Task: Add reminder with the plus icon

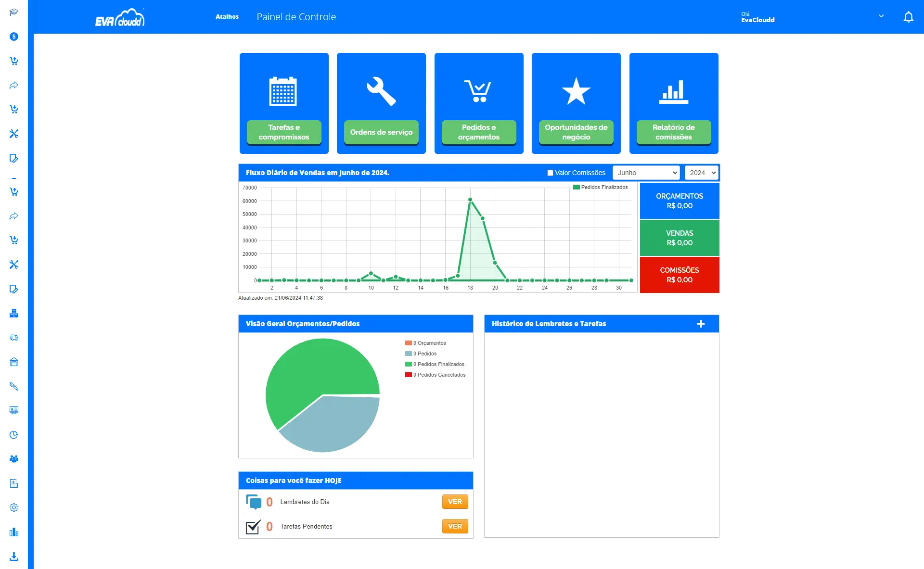Action: [701, 324]
